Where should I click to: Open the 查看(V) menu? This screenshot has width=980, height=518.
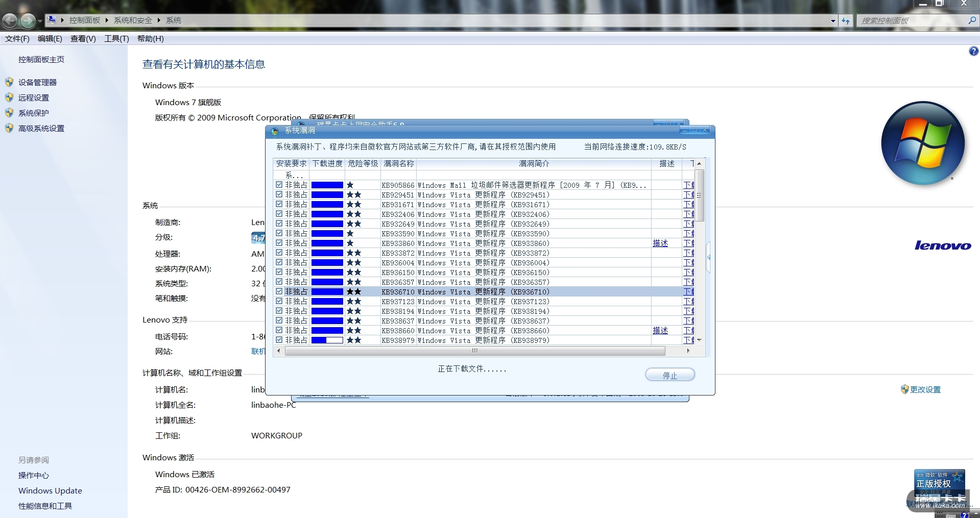(83, 39)
